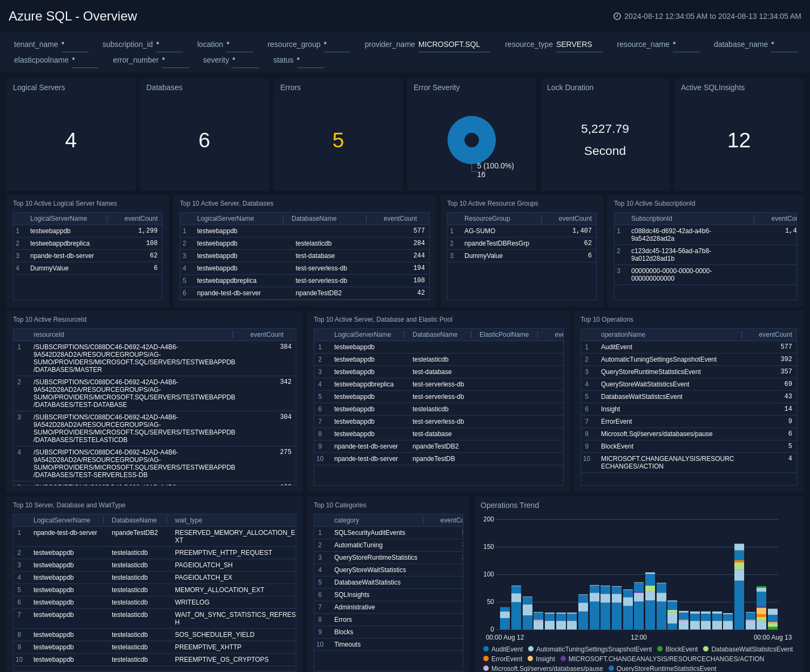Viewport: 810px width, 672px height.
Task: Sort by category column header
Action: click(347, 520)
